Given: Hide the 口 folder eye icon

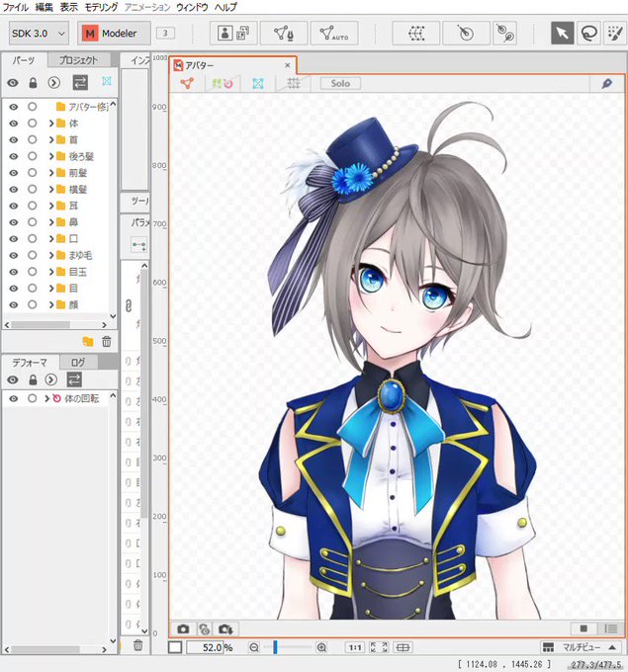Looking at the screenshot, I should tap(14, 239).
